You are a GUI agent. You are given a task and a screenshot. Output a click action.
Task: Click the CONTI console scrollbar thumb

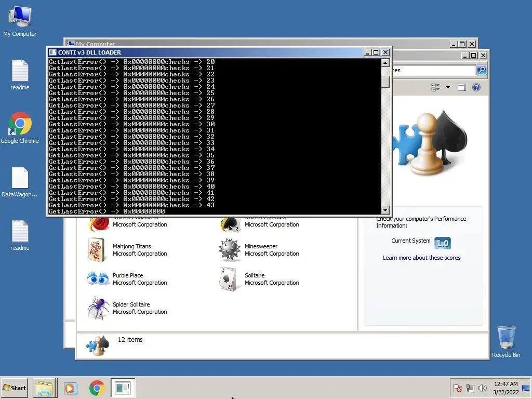[385, 82]
